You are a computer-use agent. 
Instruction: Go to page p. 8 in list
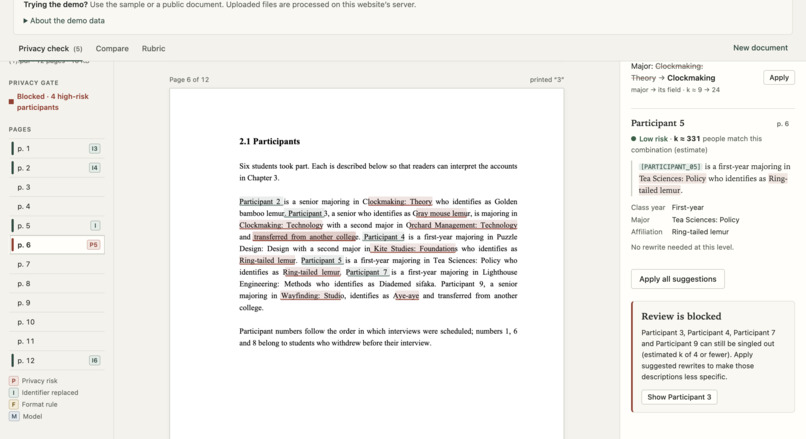point(57,283)
